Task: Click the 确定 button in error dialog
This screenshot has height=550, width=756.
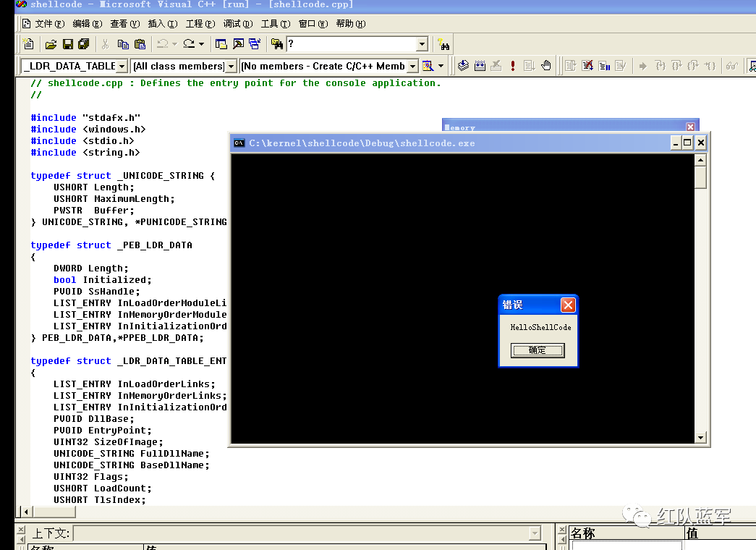Action: click(x=538, y=350)
